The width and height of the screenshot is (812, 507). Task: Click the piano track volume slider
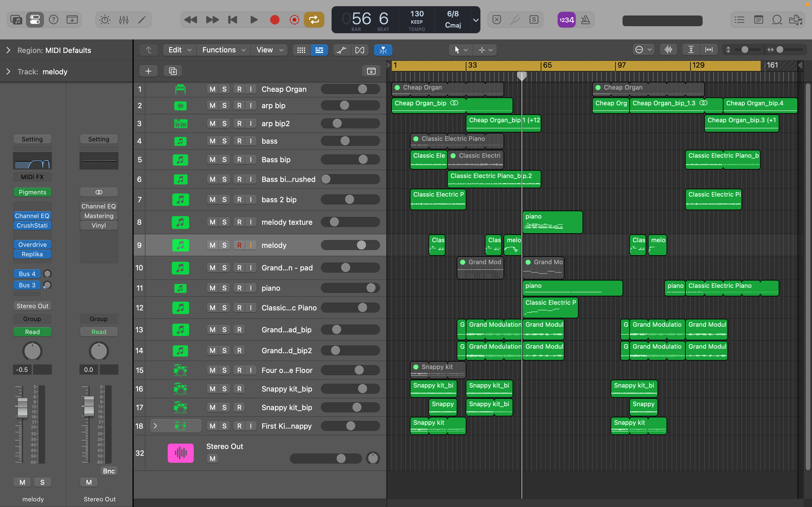(350, 288)
